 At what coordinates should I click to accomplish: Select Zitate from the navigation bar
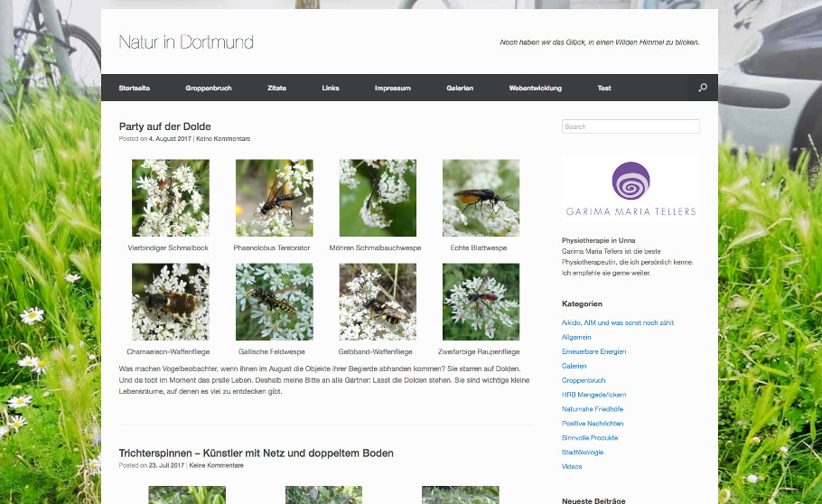click(276, 89)
